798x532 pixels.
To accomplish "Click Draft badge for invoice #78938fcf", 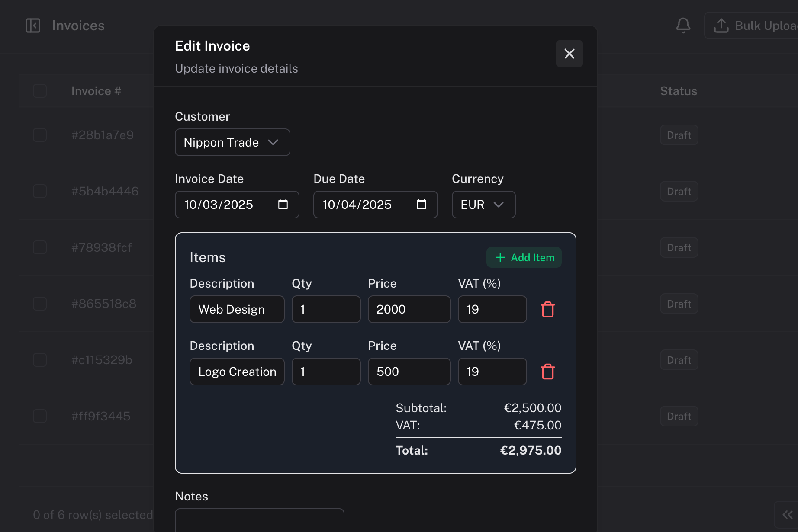I will [679, 247].
